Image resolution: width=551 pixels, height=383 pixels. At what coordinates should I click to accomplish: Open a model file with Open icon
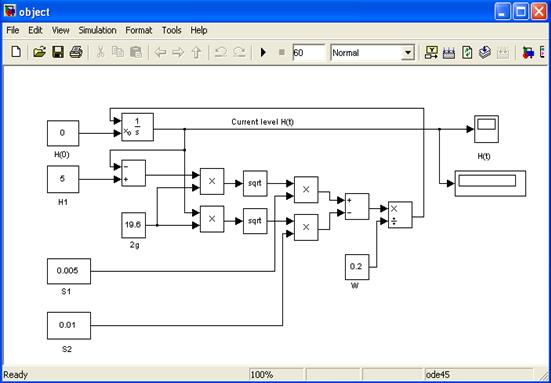[x=39, y=53]
